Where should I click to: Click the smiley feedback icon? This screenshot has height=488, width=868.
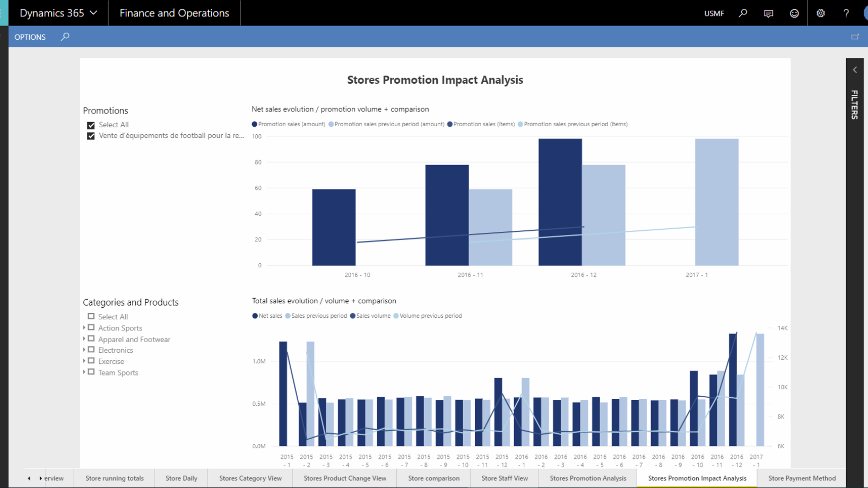click(794, 13)
